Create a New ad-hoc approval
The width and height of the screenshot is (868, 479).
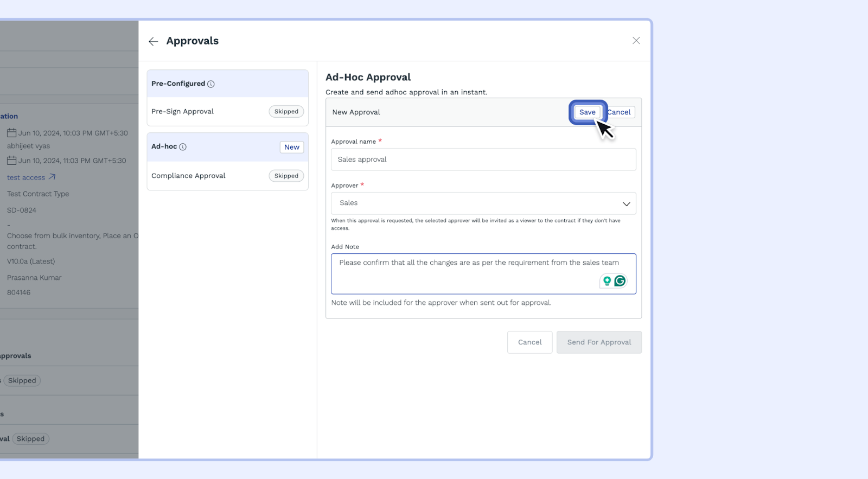click(292, 147)
